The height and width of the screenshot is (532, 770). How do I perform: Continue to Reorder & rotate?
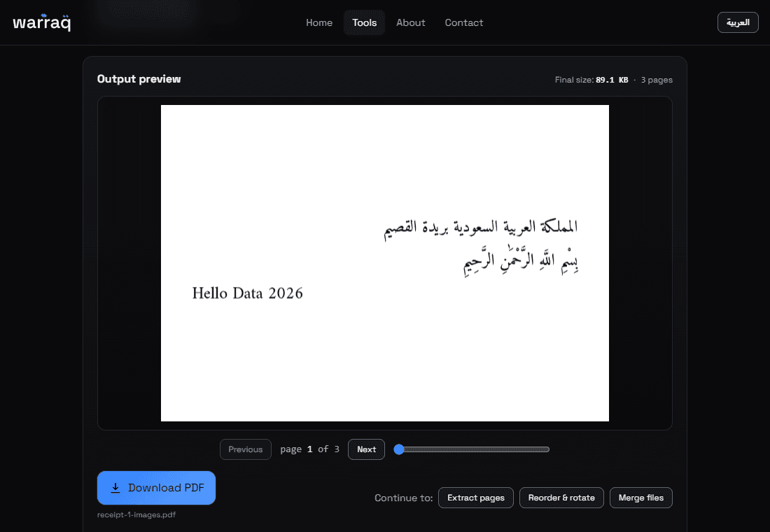(x=561, y=498)
